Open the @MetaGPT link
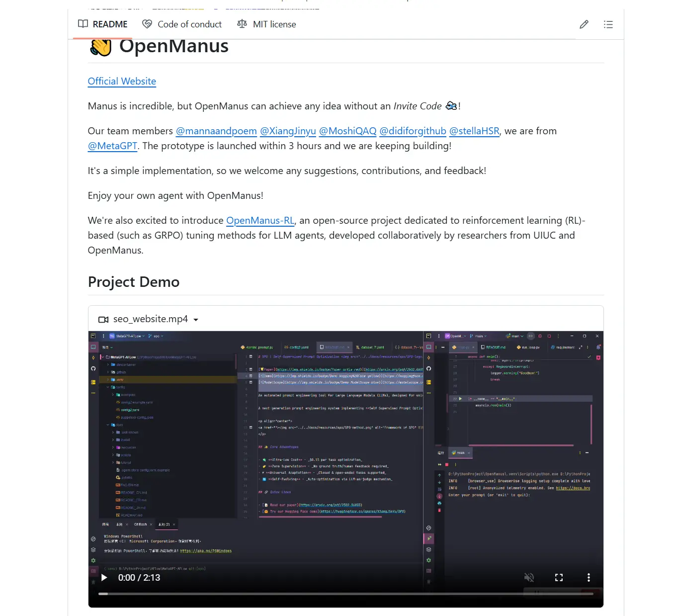 (x=112, y=146)
